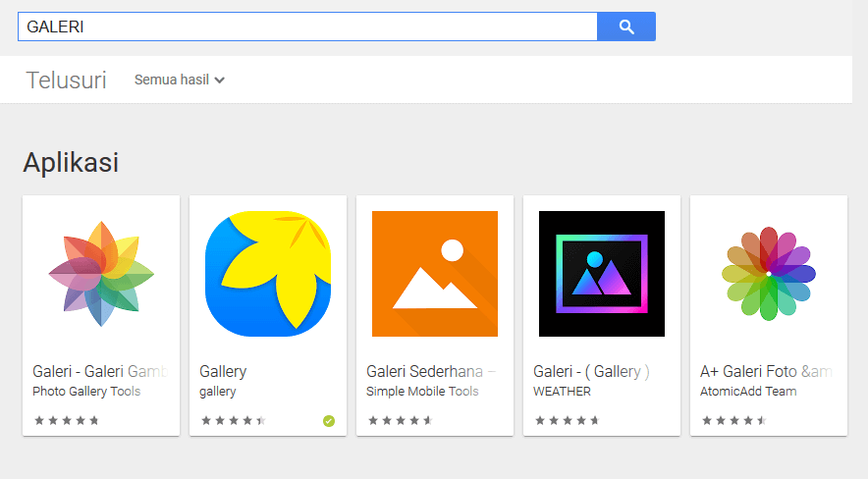The width and height of the screenshot is (868, 479).
Task: Open the Galeri - Galeri Gamb title link
Action: pyautogui.click(x=99, y=371)
